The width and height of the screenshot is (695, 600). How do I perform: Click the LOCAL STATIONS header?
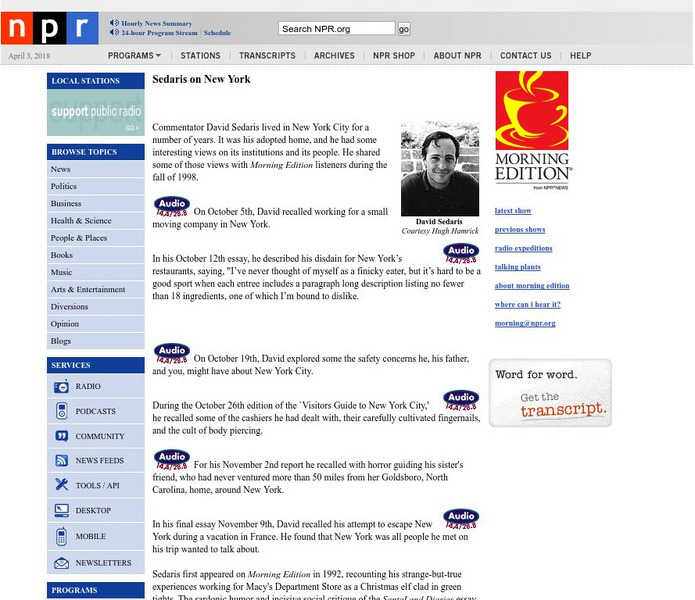96,81
